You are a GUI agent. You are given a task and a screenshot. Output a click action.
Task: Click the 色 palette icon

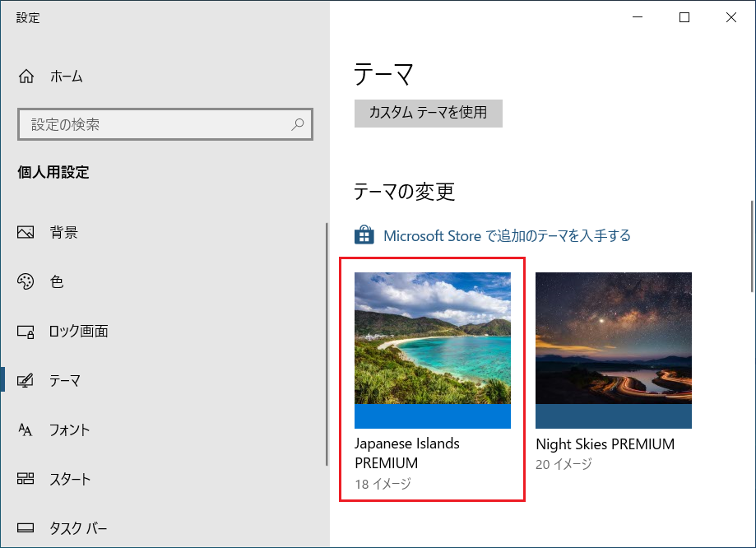[x=26, y=281]
